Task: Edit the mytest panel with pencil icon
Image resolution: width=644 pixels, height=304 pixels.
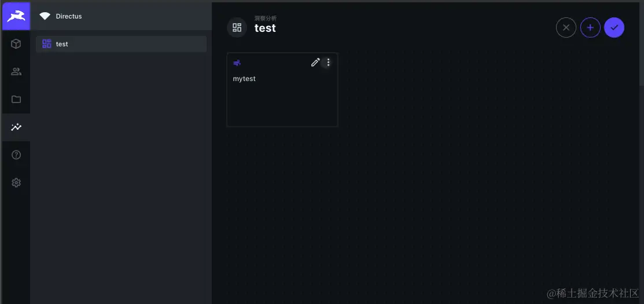Action: point(315,63)
